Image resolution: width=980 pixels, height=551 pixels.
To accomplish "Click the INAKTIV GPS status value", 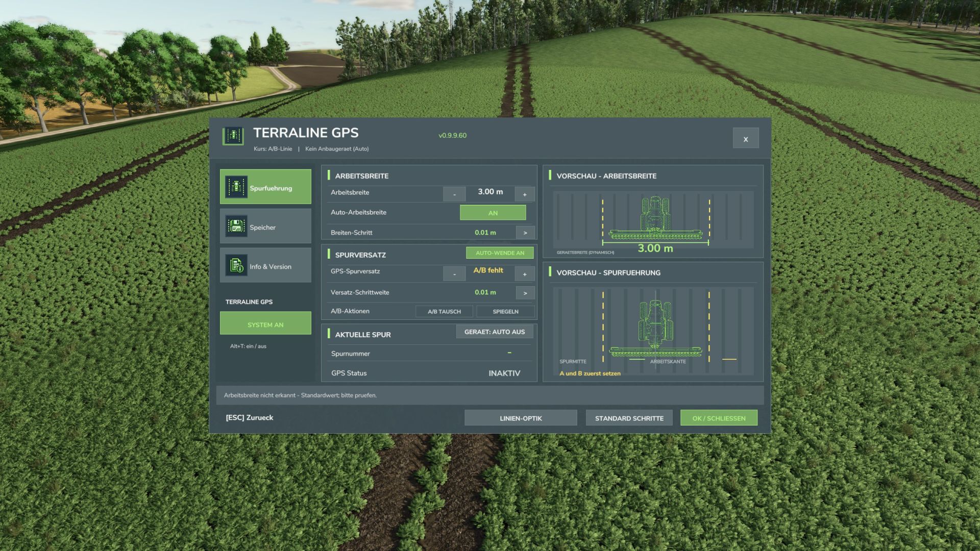I will [504, 373].
